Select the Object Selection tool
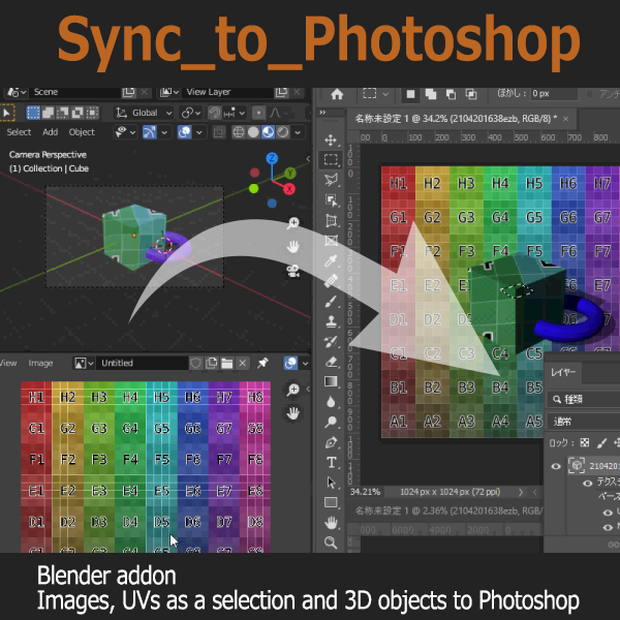This screenshot has width=620, height=620. point(331,200)
